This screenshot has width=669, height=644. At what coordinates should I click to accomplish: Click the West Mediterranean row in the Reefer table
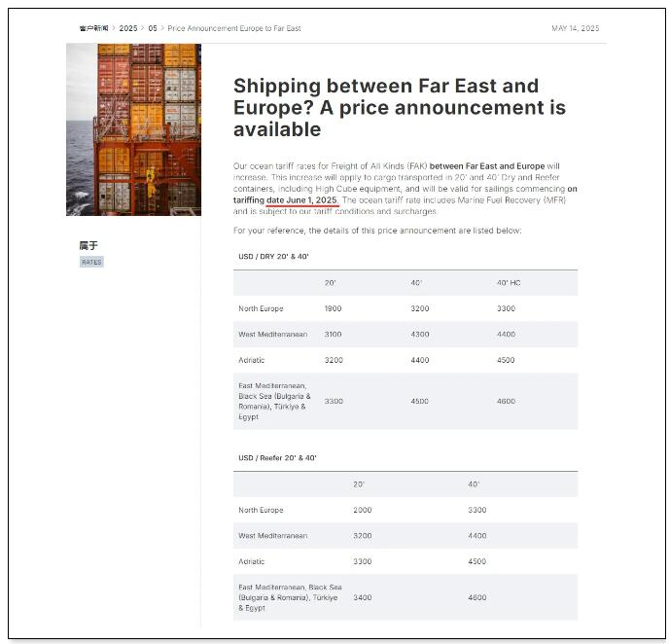(405, 536)
